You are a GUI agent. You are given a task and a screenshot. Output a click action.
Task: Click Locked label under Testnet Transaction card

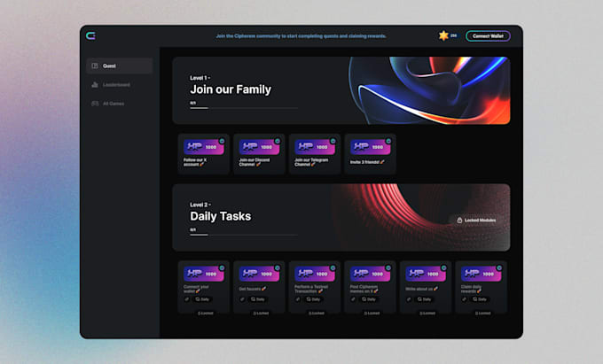(316, 314)
